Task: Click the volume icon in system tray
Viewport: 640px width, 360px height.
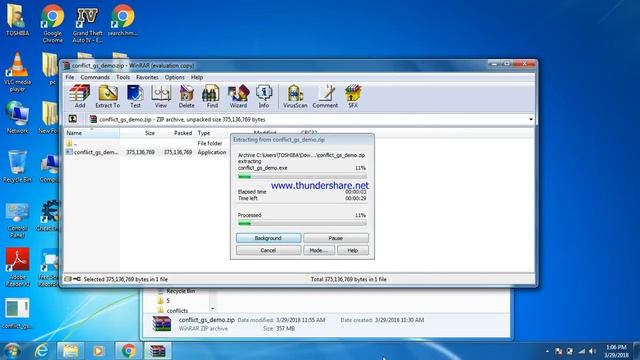Action: pos(592,351)
